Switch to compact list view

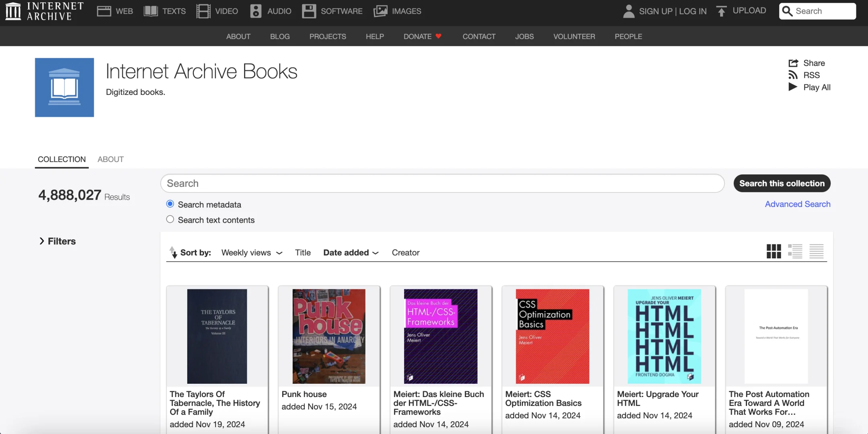click(816, 251)
